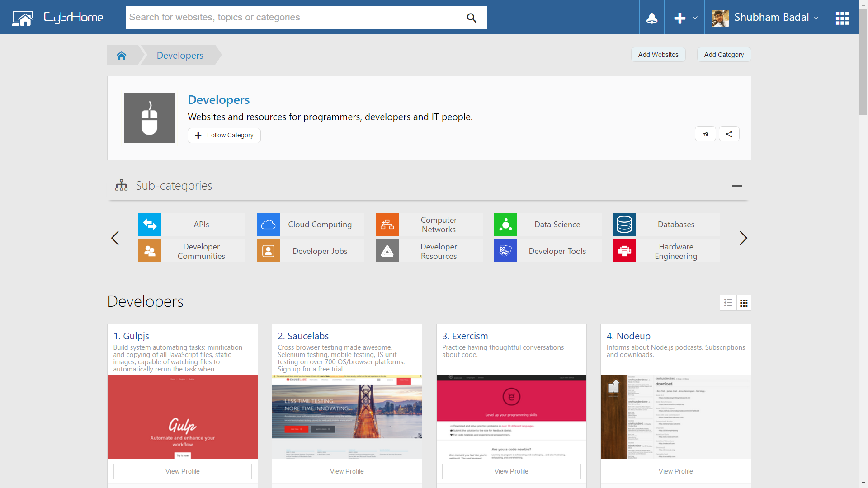View Profile of Gulpjs
This screenshot has height=488, width=868.
pyautogui.click(x=182, y=471)
